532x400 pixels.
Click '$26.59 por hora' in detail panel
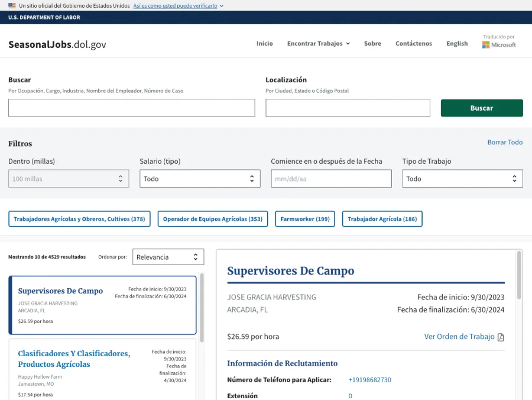(x=253, y=337)
